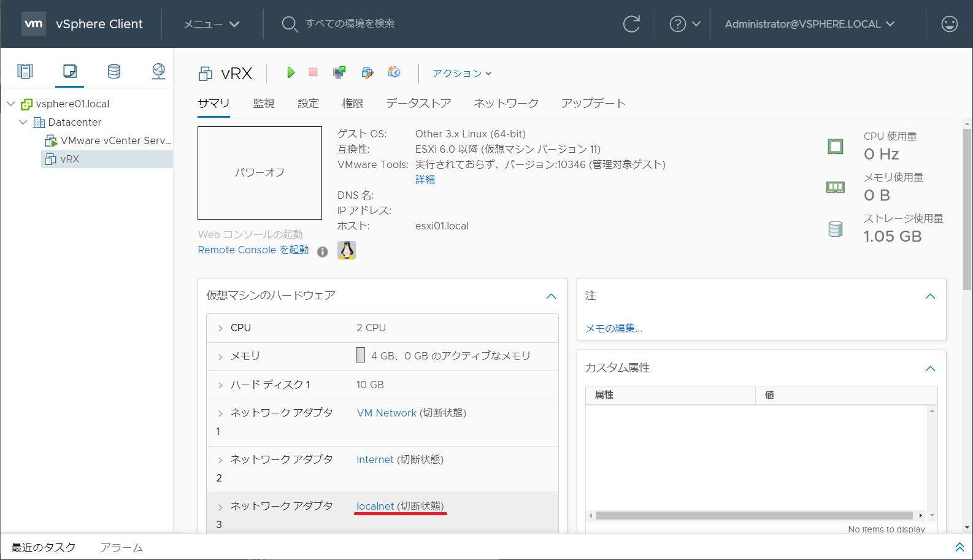Expand the メモリ hardware row

pos(220,357)
